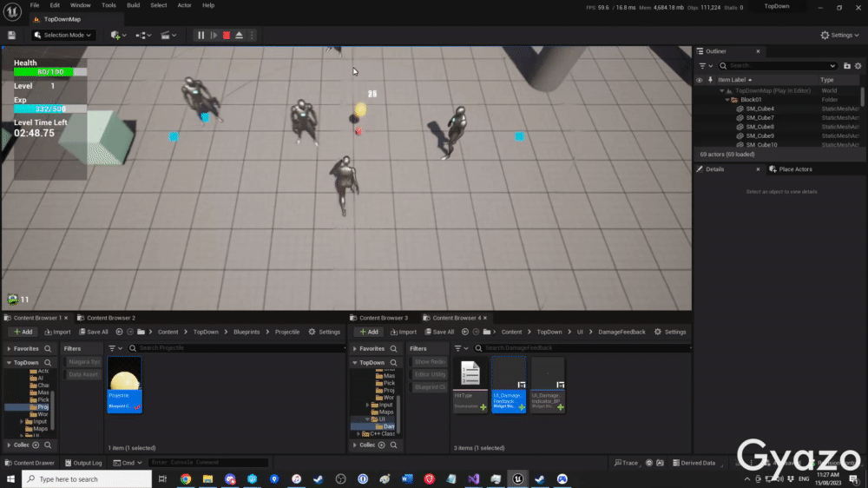Pause the play-in-editor simulation
This screenshot has height=488, width=868.
(201, 35)
